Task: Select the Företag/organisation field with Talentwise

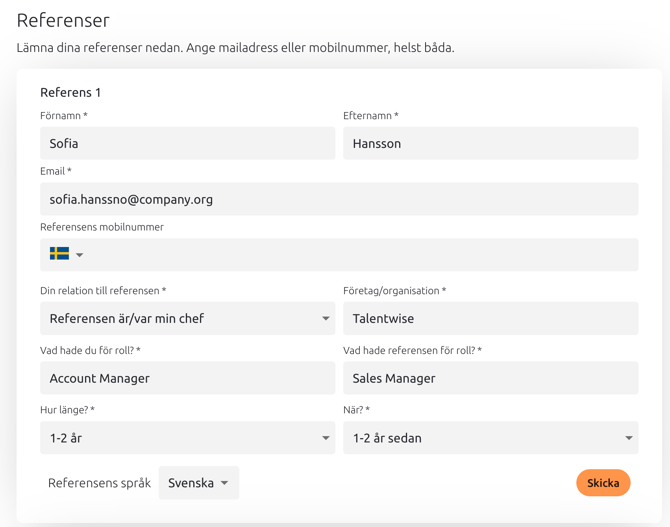Action: click(x=491, y=318)
